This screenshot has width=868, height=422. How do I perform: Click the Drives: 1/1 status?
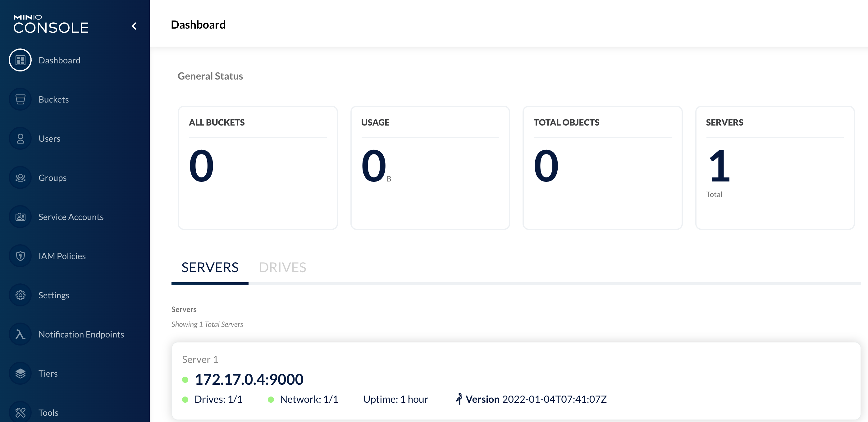[x=218, y=399]
